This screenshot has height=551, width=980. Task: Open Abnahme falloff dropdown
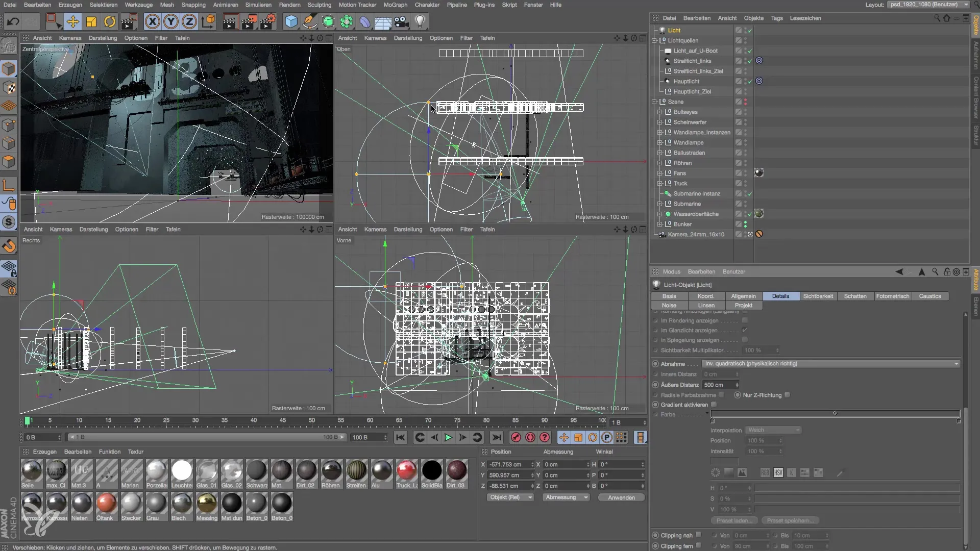tap(830, 364)
